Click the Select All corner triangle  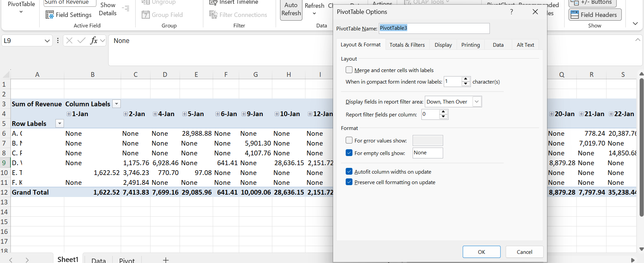coord(6,74)
